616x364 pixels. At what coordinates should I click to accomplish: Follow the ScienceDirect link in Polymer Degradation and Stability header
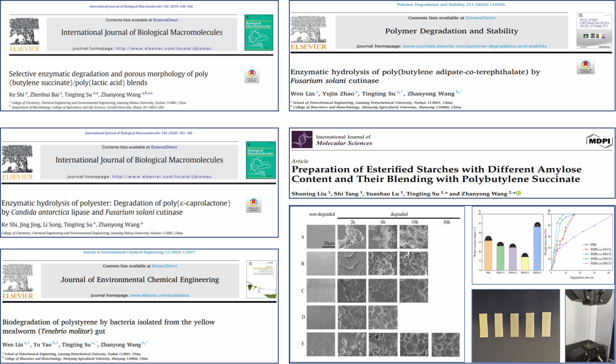480,18
